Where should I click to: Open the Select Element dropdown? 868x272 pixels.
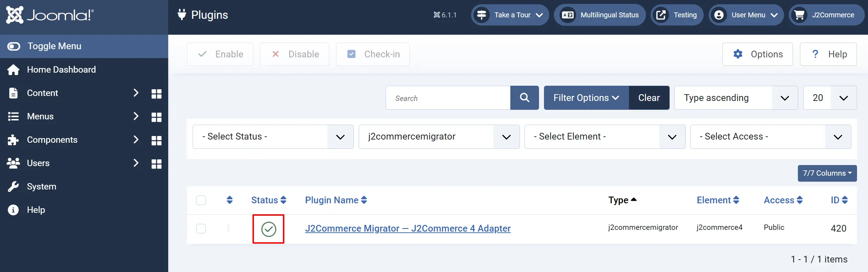[x=605, y=137]
